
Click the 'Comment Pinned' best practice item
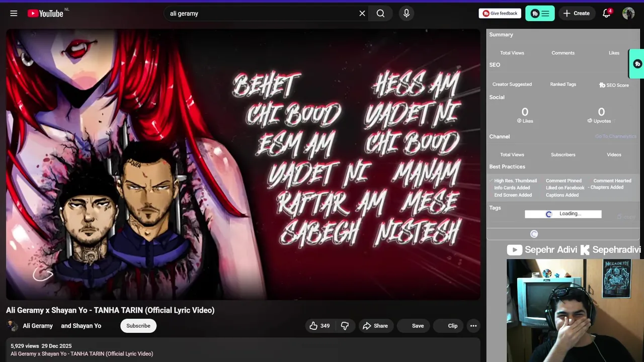click(x=563, y=180)
